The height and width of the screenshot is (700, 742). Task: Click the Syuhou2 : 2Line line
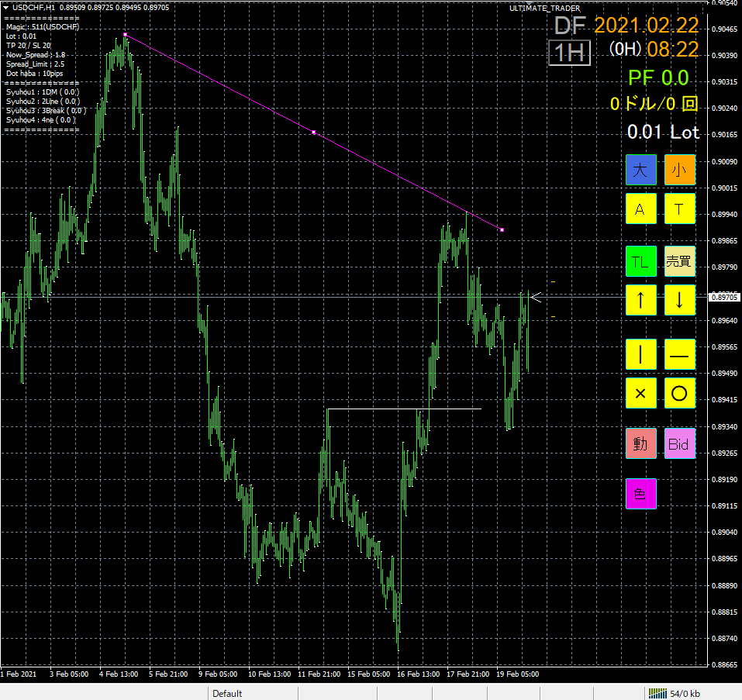coord(43,102)
